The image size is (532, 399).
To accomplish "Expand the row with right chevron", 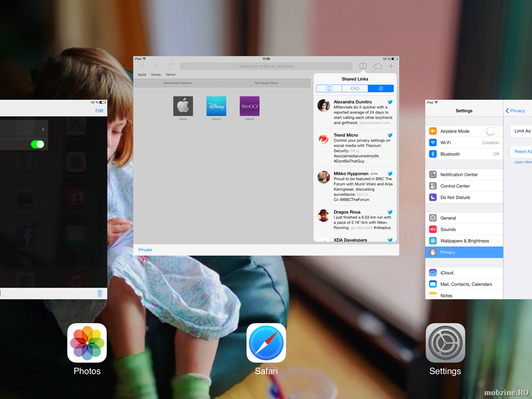I will pos(43,129).
